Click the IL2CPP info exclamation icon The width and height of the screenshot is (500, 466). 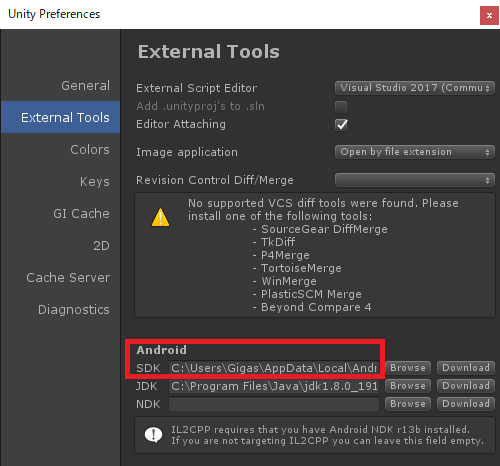point(153,435)
